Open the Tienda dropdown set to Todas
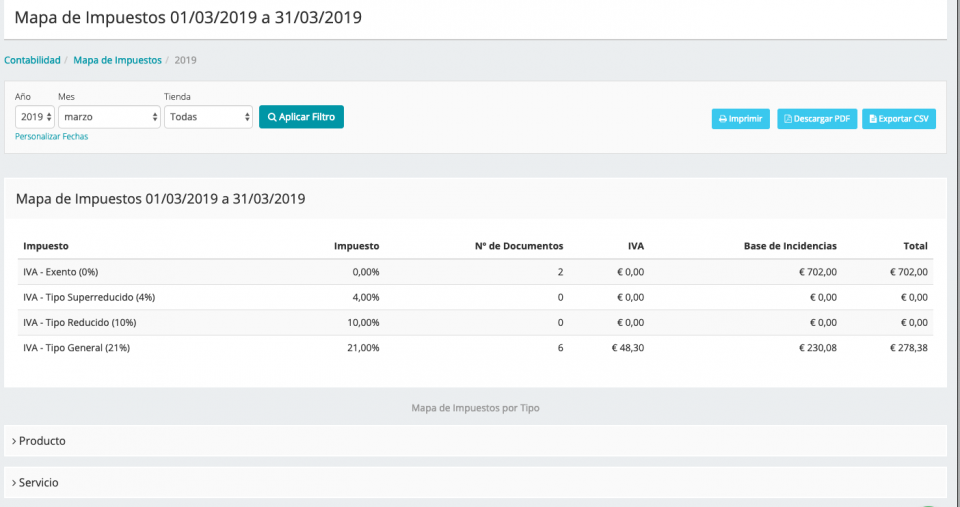 208,117
